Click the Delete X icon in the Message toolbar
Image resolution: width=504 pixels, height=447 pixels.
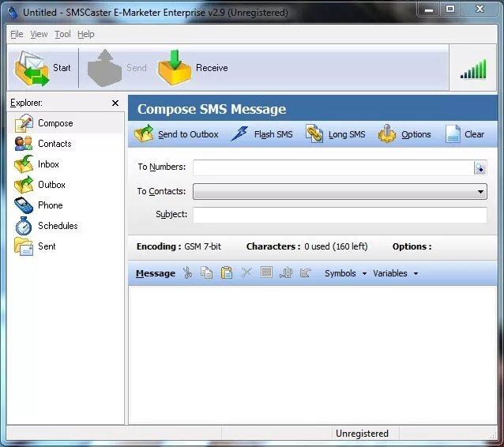tap(246, 272)
